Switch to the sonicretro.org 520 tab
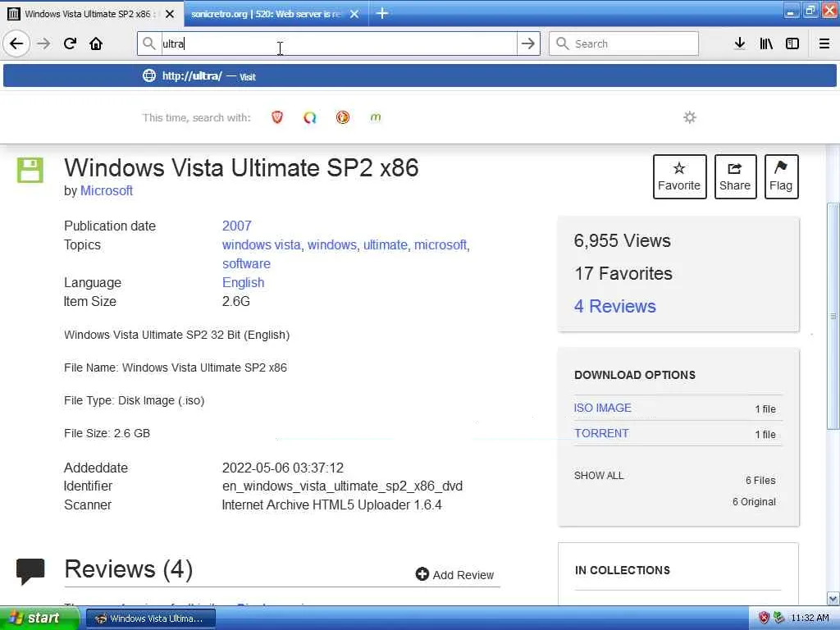 pos(276,13)
